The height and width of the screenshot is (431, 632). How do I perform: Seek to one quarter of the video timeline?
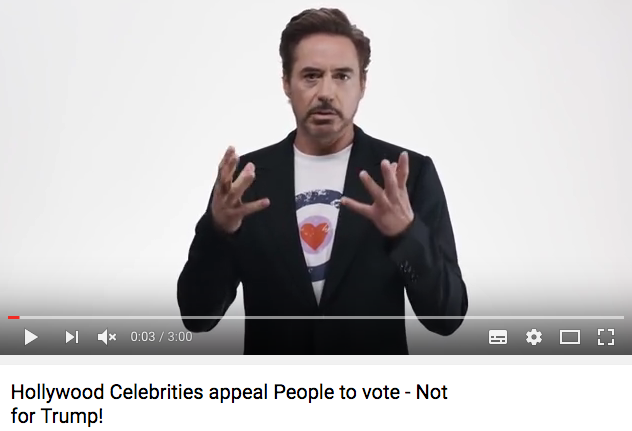[162, 318]
